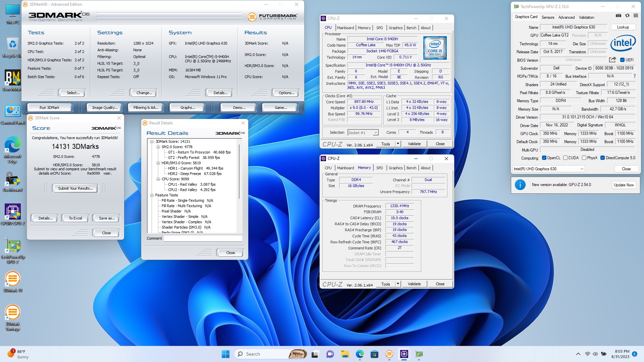644x362 pixels.
Task: Collapse the SM2.0 Score: 4778 tree node
Action: (x=158, y=147)
